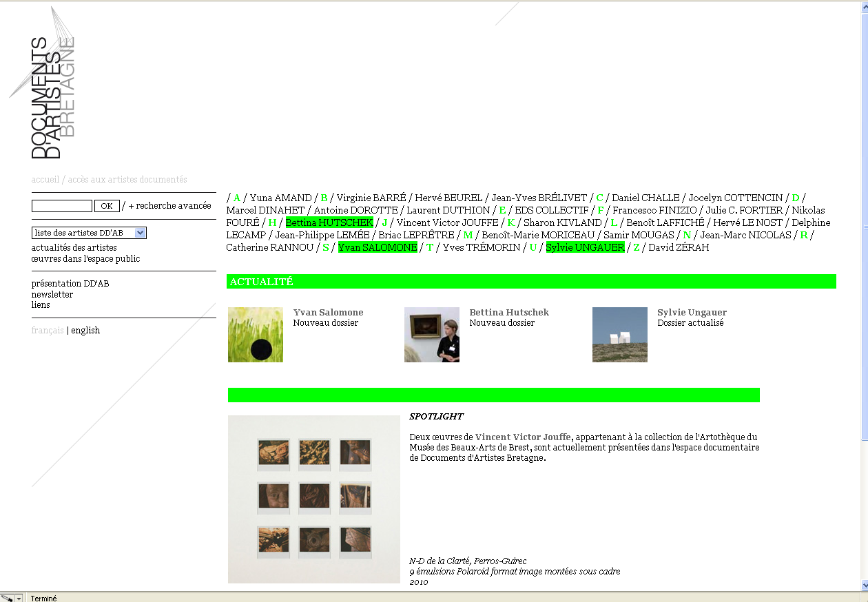868x602 pixels.
Task: Open présentation DD'AB page
Action: pos(70,283)
